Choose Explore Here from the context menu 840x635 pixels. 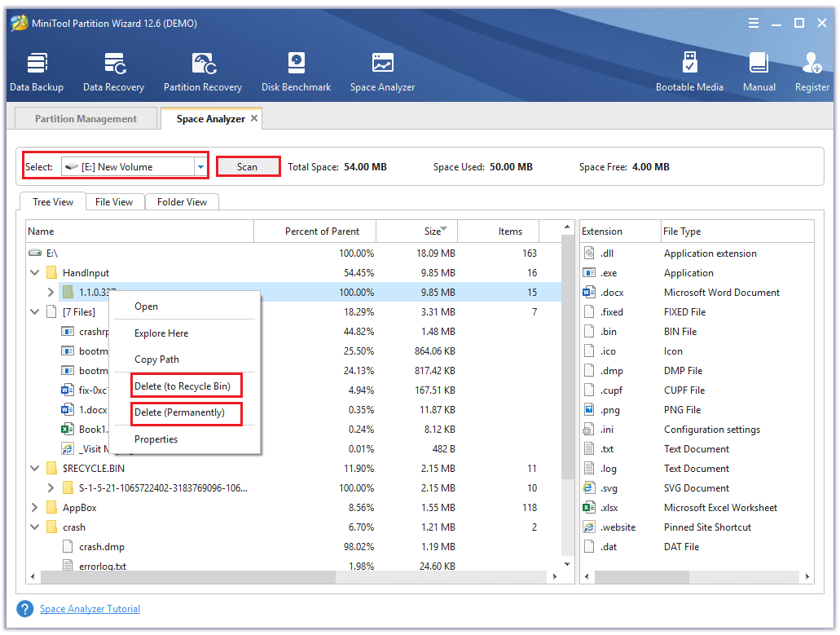[x=186, y=333]
